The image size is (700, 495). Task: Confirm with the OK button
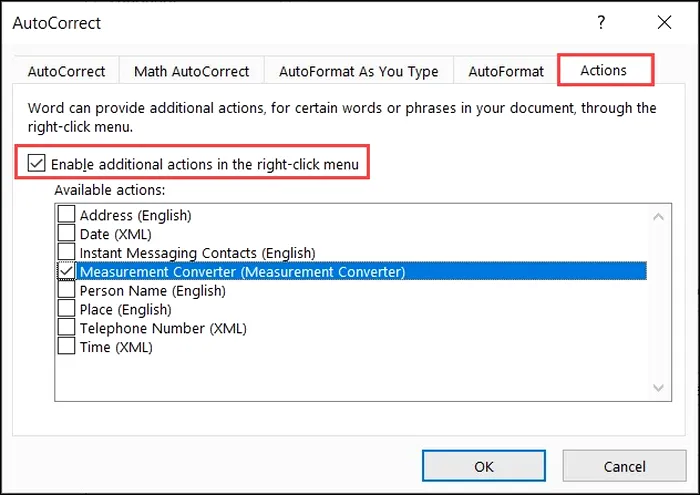point(484,466)
